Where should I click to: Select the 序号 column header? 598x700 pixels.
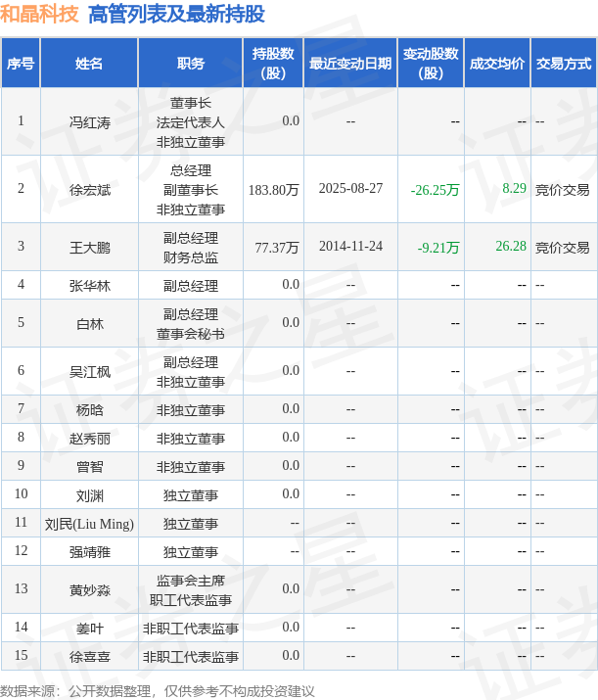(x=21, y=64)
